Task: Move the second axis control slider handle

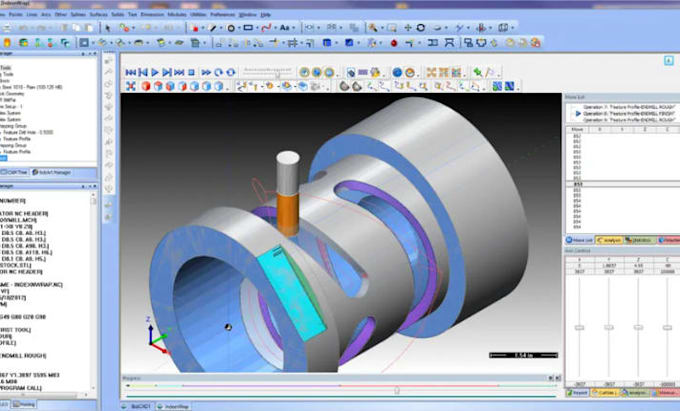Action: [609, 327]
